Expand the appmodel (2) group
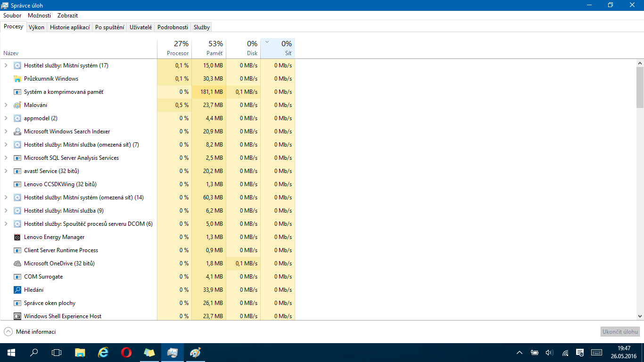This screenshot has width=644, height=362. [6, 118]
